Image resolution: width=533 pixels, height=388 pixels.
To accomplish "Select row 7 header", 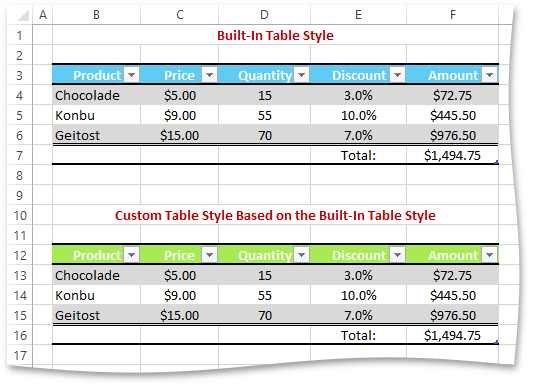I will 20,155.
